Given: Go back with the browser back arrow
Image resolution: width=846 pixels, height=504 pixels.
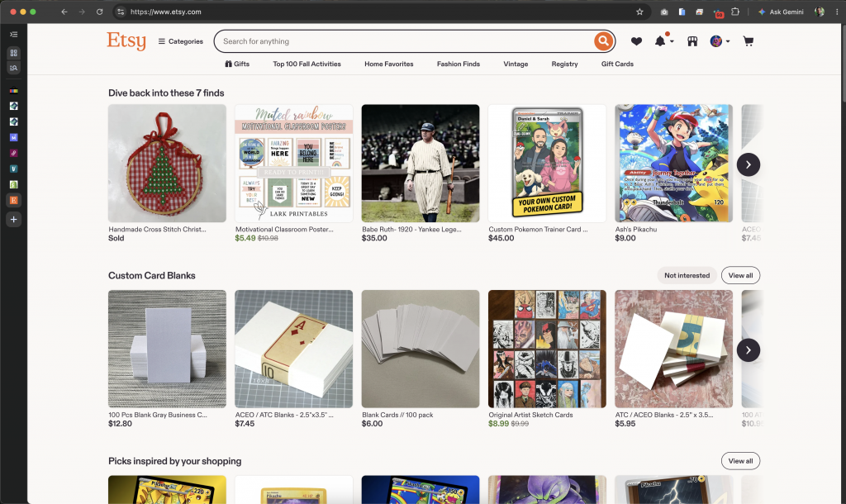Looking at the screenshot, I should tap(64, 12).
